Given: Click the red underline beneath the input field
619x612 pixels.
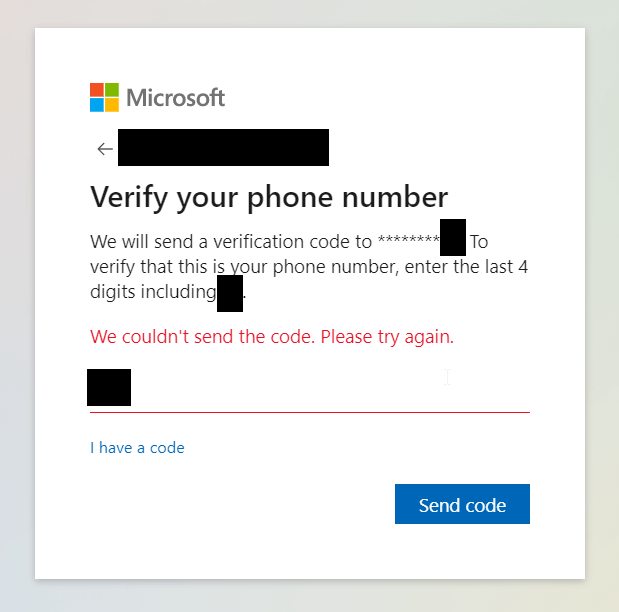Looking at the screenshot, I should click(x=310, y=412).
